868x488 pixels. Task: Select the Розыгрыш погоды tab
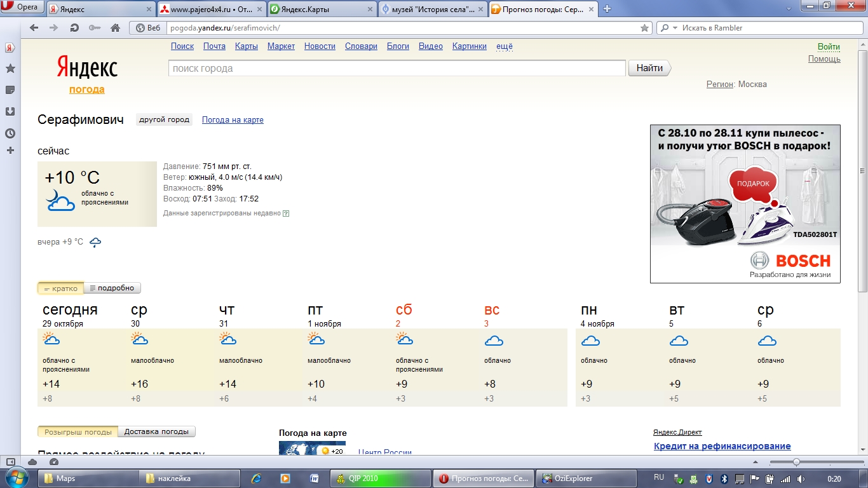click(78, 431)
